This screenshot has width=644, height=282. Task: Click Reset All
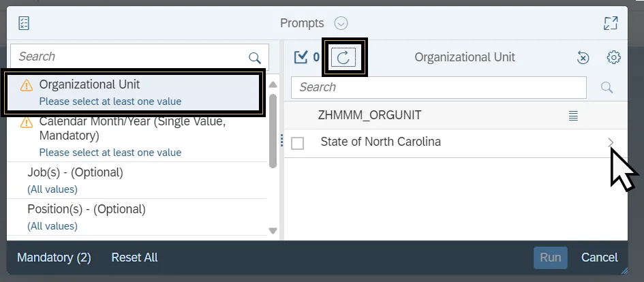(x=134, y=257)
